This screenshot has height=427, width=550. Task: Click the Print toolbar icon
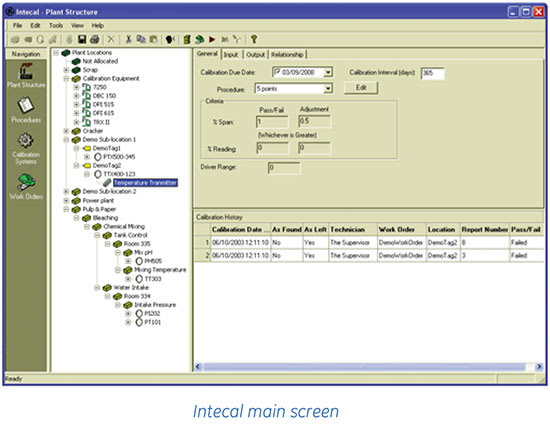[94, 39]
